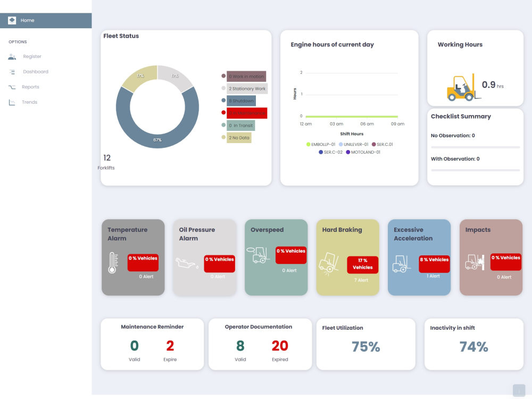Click '7 Alert' in Hard Braking card

click(361, 280)
